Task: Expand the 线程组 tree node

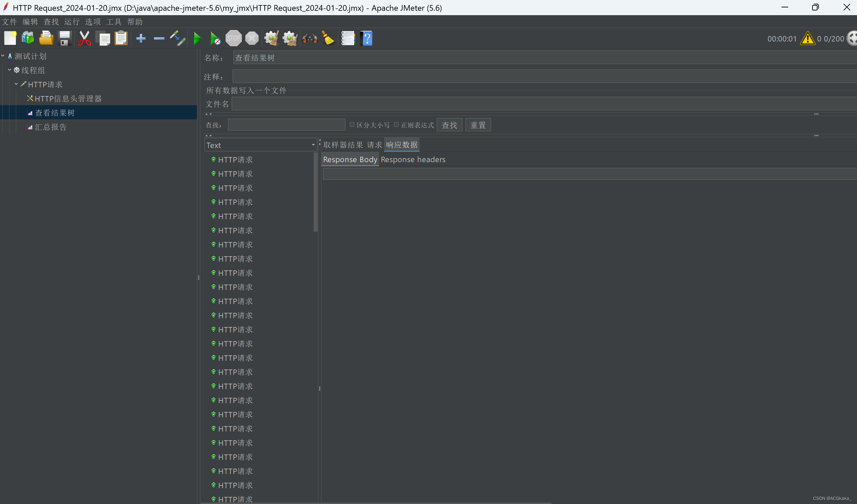Action: click(x=8, y=70)
